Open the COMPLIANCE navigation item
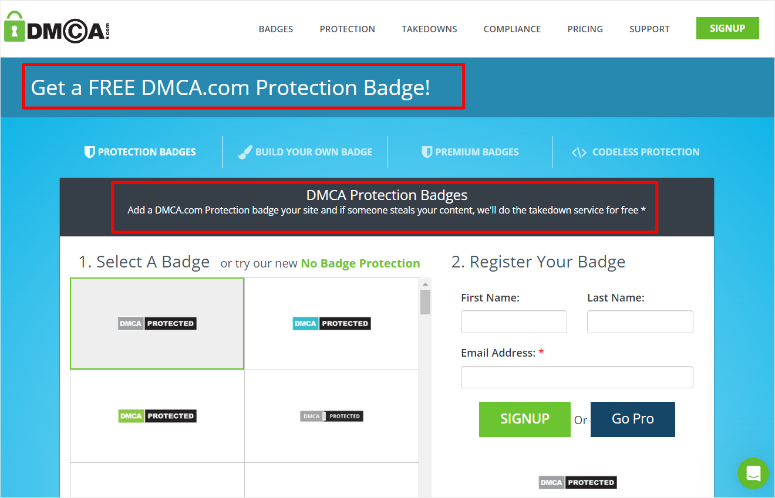Image resolution: width=775 pixels, height=498 pixels. click(512, 29)
